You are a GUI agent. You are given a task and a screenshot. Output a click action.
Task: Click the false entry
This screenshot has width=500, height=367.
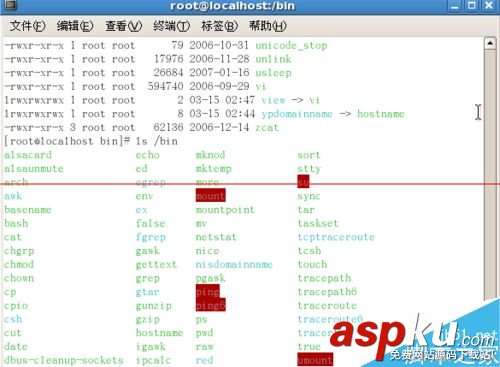150,223
